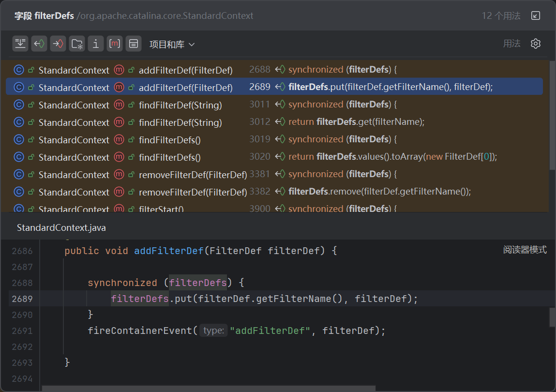This screenshot has height=392, width=556.
Task: Select the filterDefs.put usage at line 2689
Action: click(390, 87)
